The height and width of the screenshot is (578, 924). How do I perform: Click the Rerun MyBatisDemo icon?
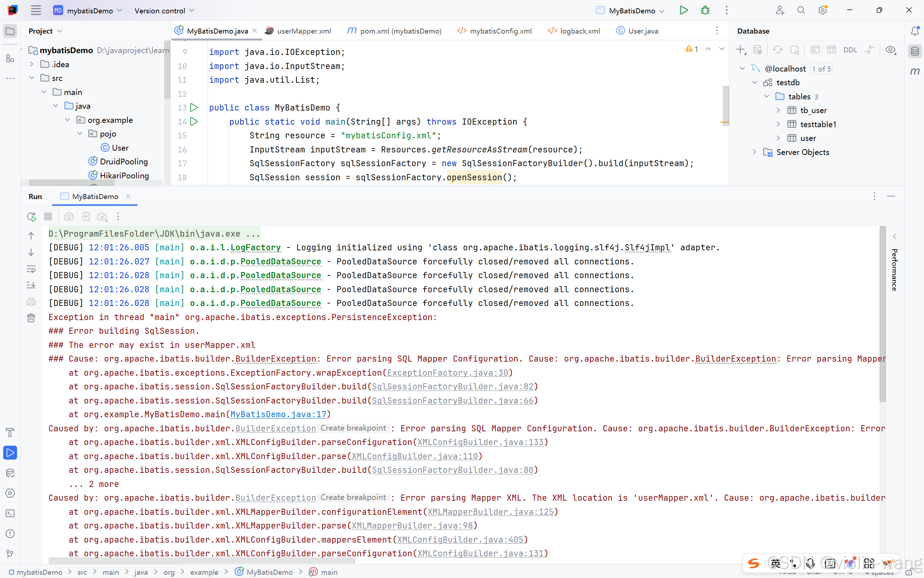pos(32,217)
